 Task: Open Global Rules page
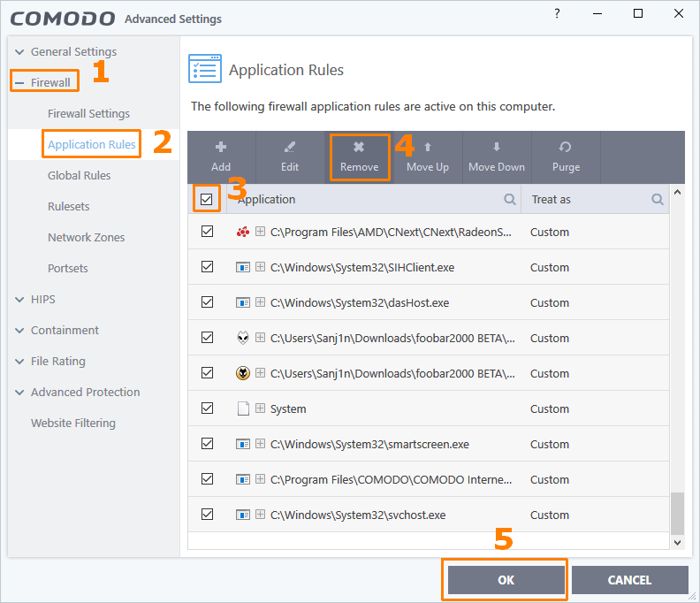coord(79,176)
